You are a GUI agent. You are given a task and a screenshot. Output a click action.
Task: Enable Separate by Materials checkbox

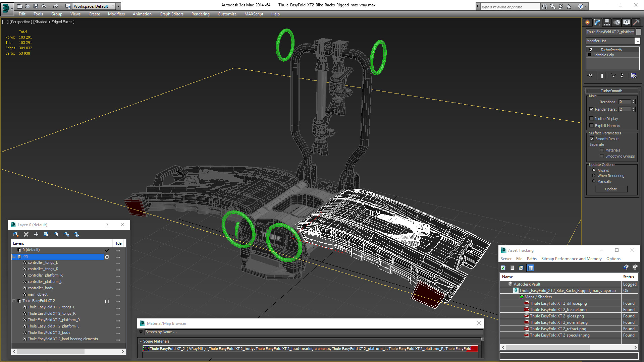602,150
